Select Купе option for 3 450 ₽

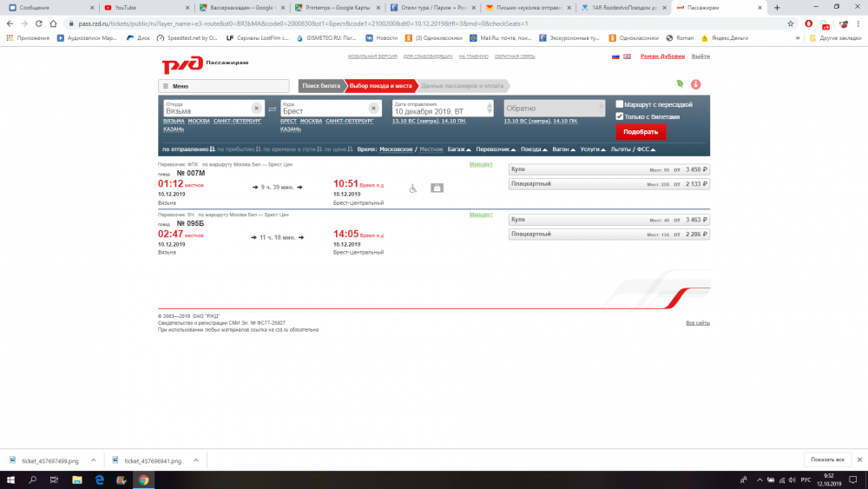[x=609, y=169]
